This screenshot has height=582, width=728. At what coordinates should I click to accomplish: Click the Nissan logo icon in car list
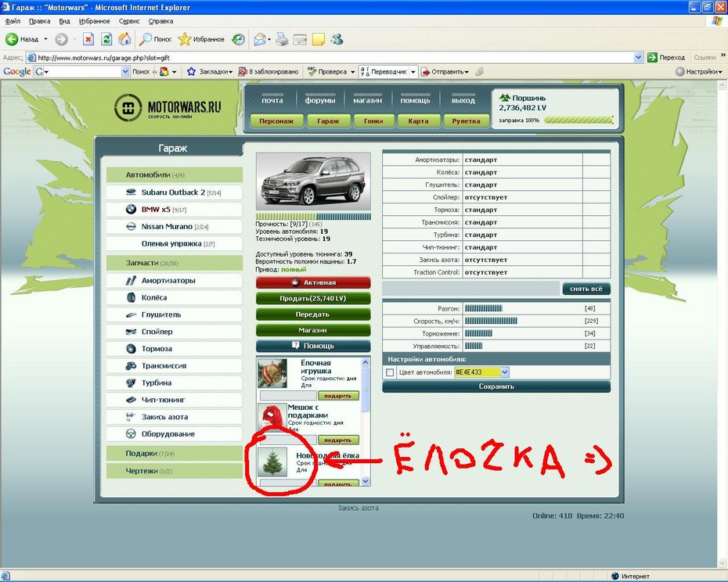click(x=131, y=227)
